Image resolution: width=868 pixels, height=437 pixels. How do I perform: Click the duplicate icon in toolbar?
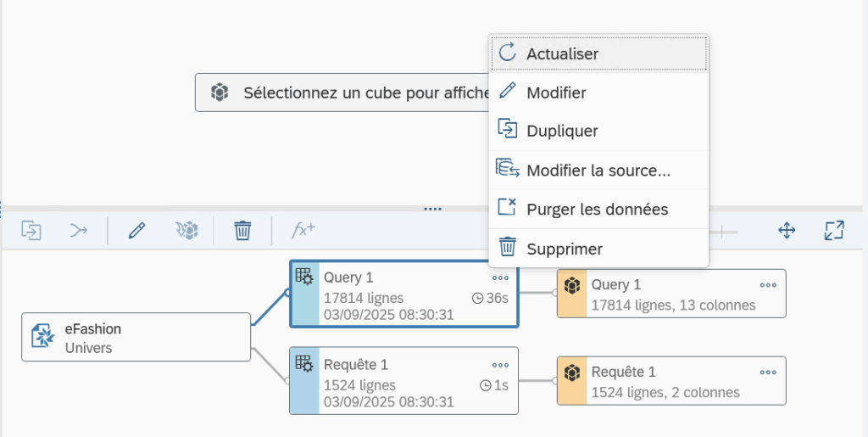coord(31,230)
